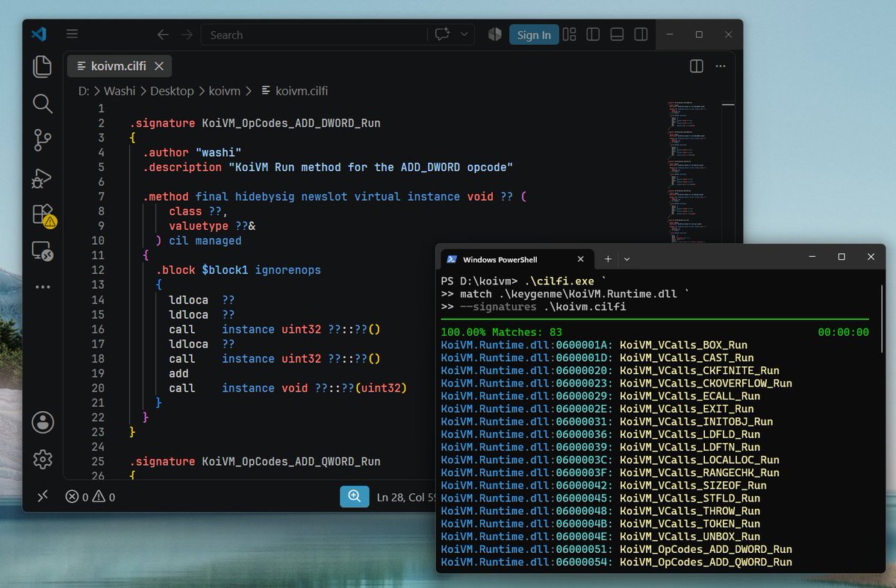Screen dimensions: 896x588
Task: Click the .description text on line 5
Action: 328,168
